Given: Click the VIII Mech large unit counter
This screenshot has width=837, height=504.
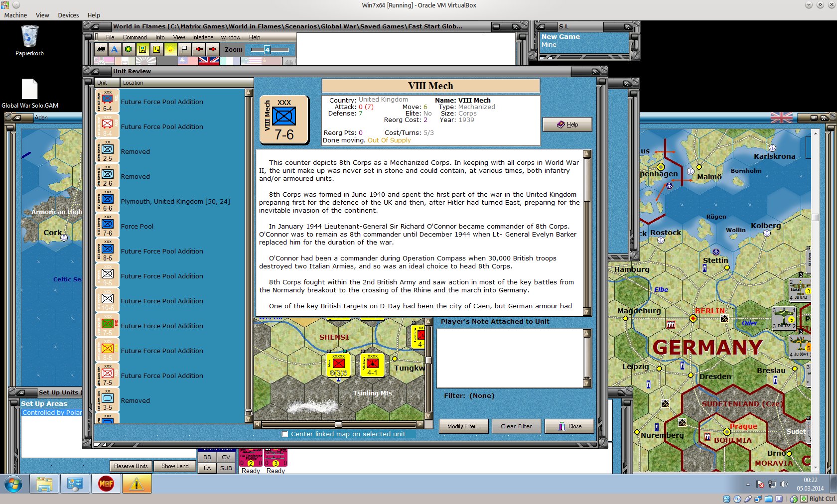Looking at the screenshot, I should click(284, 120).
